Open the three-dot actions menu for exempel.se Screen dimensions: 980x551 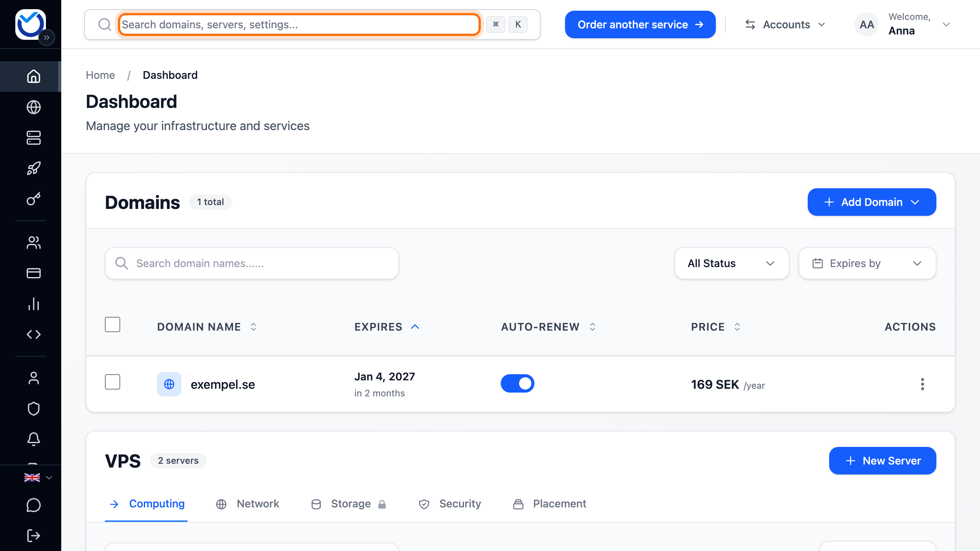coord(923,384)
